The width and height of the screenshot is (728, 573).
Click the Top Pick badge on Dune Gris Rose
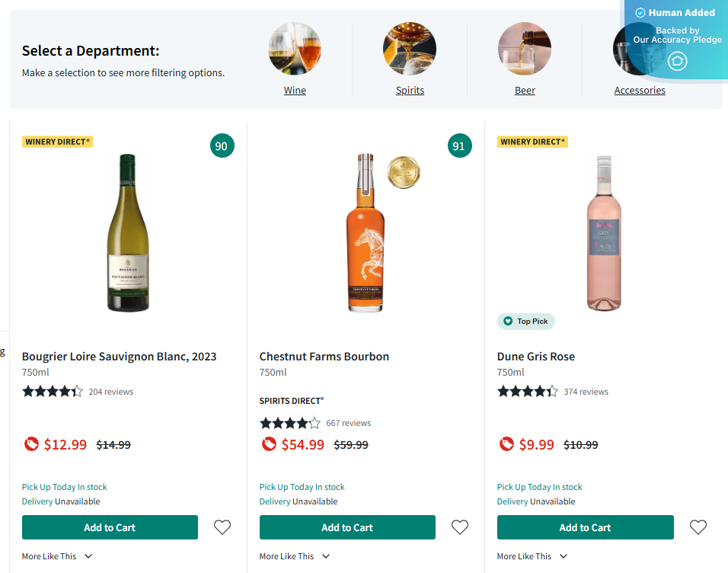tap(525, 322)
